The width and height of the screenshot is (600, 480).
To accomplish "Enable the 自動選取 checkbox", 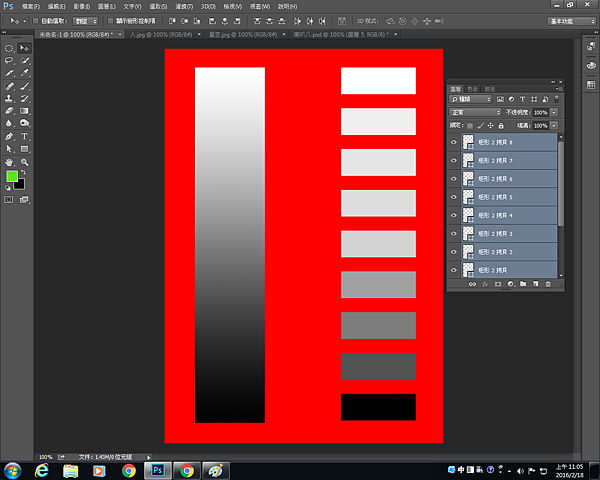I will [x=35, y=20].
